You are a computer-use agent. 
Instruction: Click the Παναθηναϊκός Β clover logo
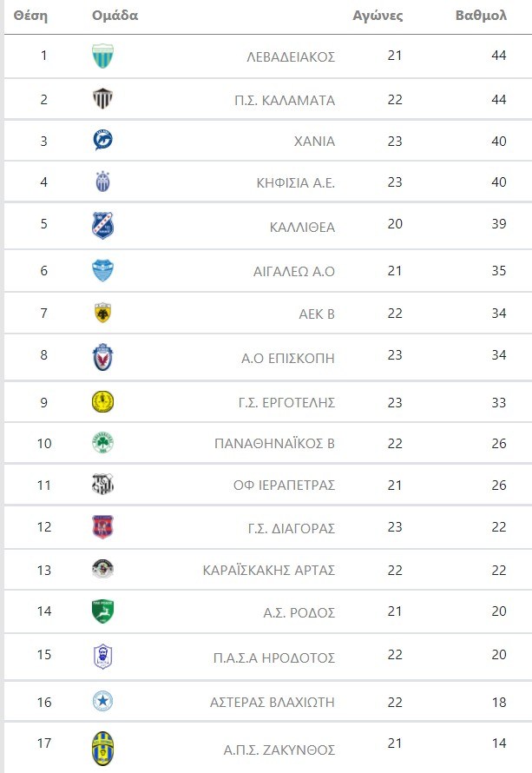(103, 443)
